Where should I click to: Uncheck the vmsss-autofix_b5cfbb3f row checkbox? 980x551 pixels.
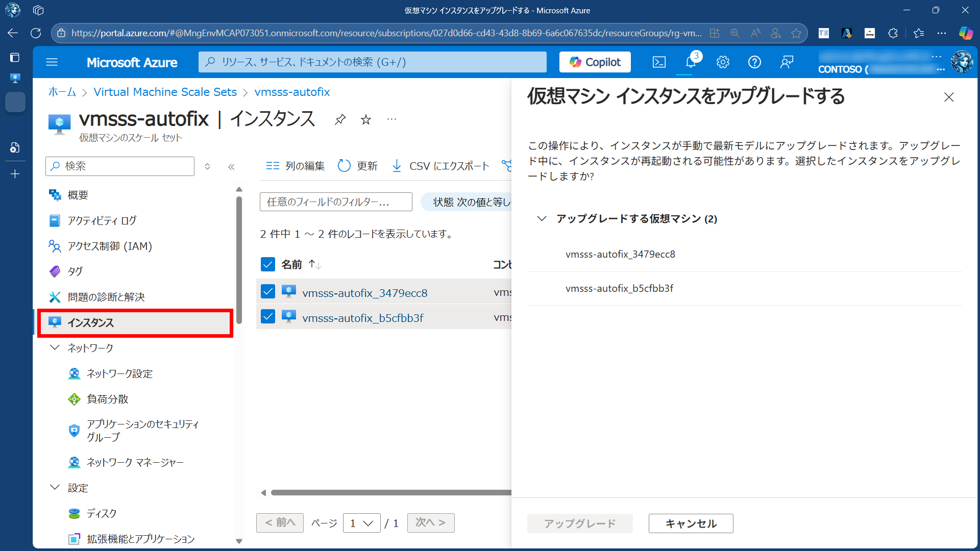[268, 317]
